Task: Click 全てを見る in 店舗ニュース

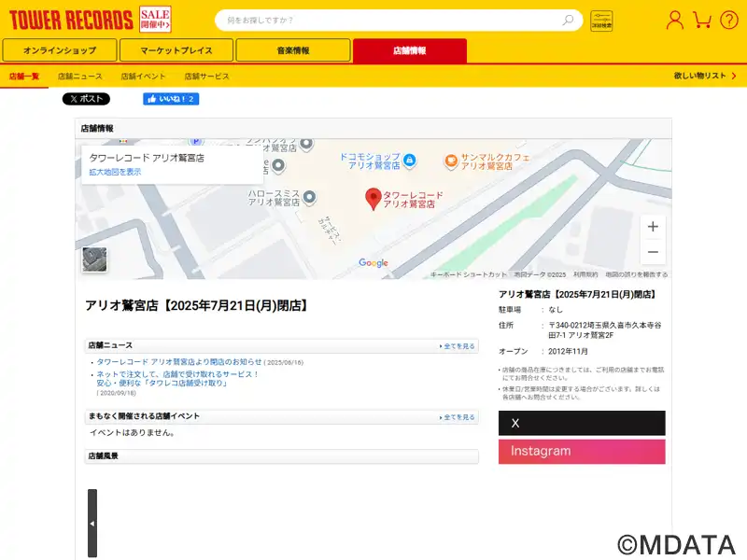Action: 458,346
